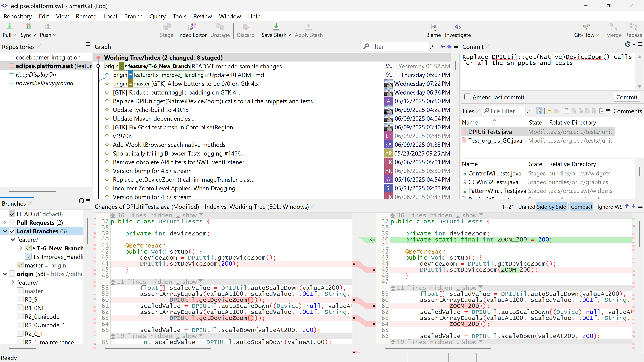Screen dimensions: 644x362
Task: Uncheck the T5-Improve_Handling branch checkbox
Action: tap(28, 257)
